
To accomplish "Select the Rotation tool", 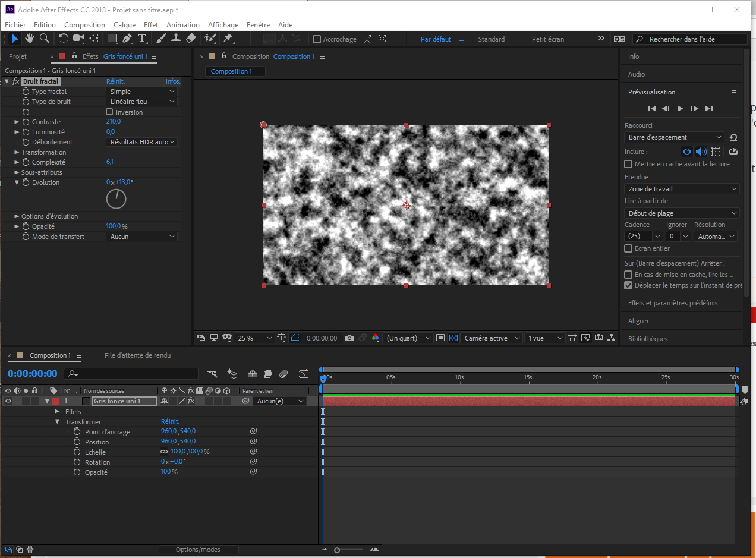I will (x=64, y=39).
